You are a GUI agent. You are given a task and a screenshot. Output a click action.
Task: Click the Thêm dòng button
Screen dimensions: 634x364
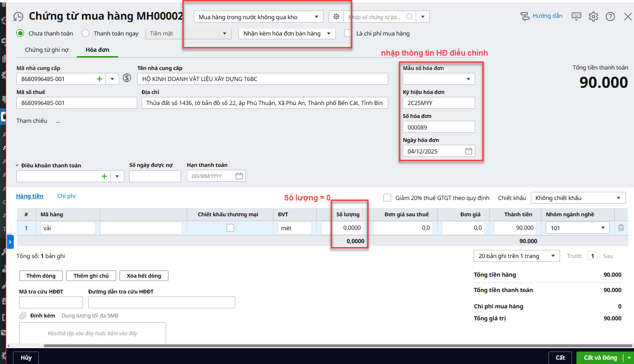click(x=41, y=276)
